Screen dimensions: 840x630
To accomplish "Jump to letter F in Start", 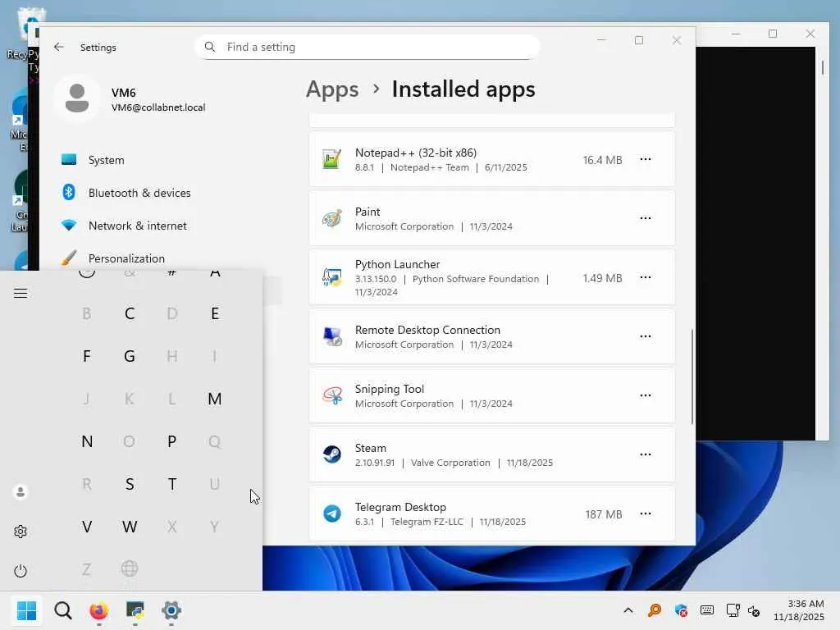I will pyautogui.click(x=87, y=356).
